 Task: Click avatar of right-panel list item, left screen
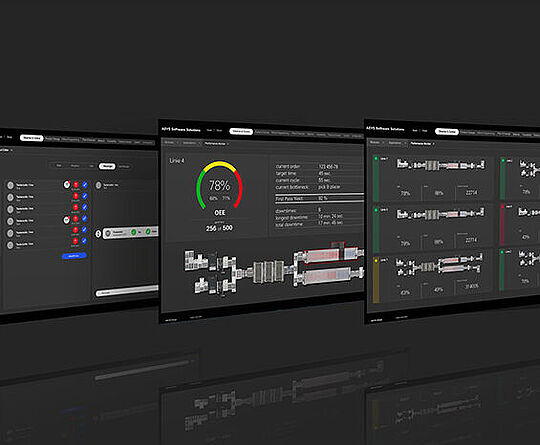(98, 186)
